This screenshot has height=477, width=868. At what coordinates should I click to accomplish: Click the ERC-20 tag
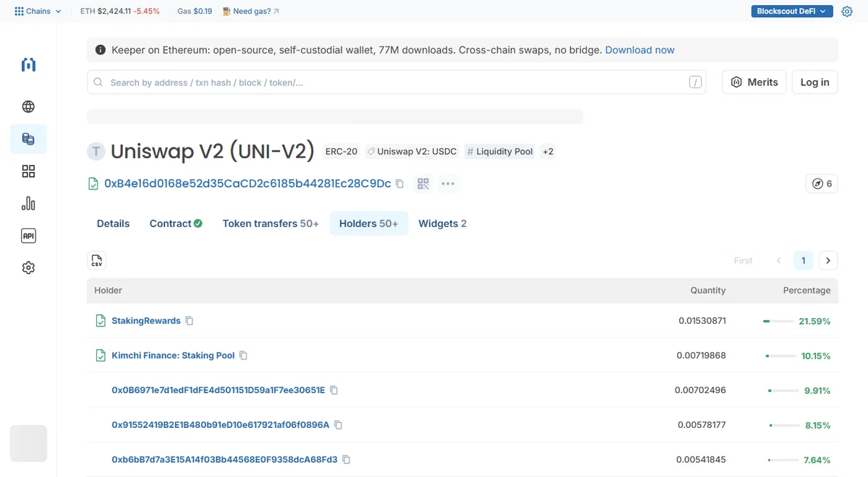(341, 152)
